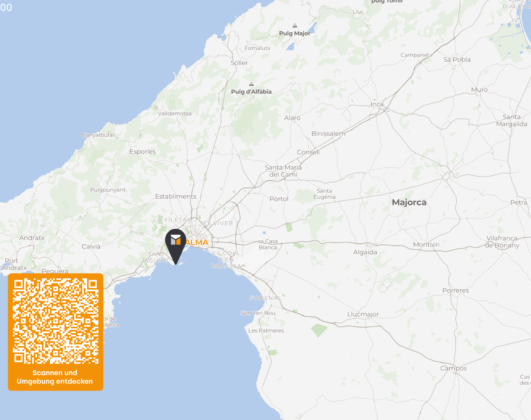531x420 pixels.
Task: Select the Algaida place label
Action: tap(365, 252)
